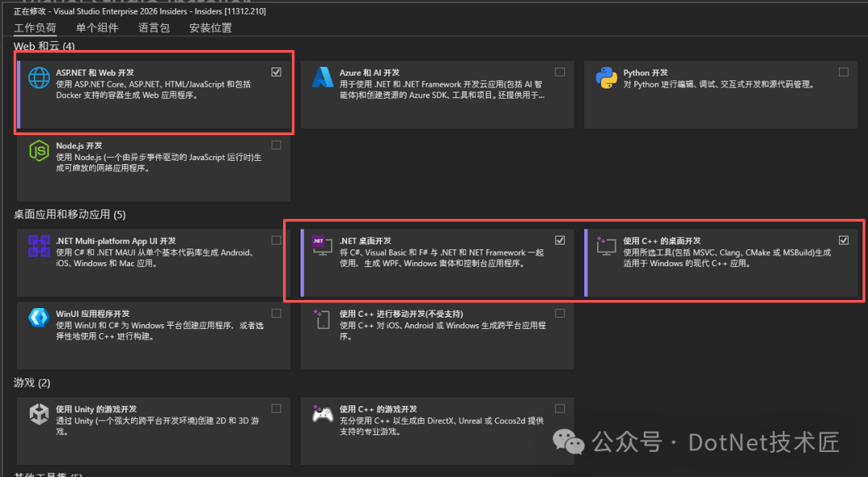
Task: Uncheck the ASP.NET 和 Web 开发 workload
Action: tap(276, 71)
